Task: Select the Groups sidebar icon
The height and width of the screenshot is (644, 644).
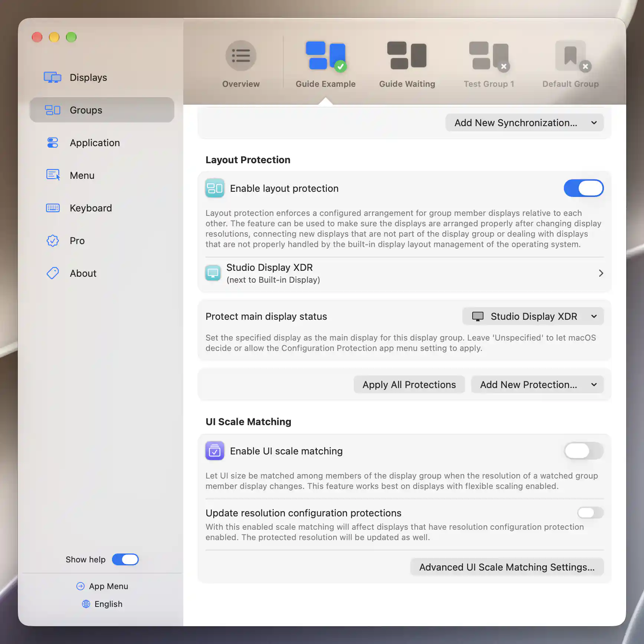Action: (x=52, y=110)
